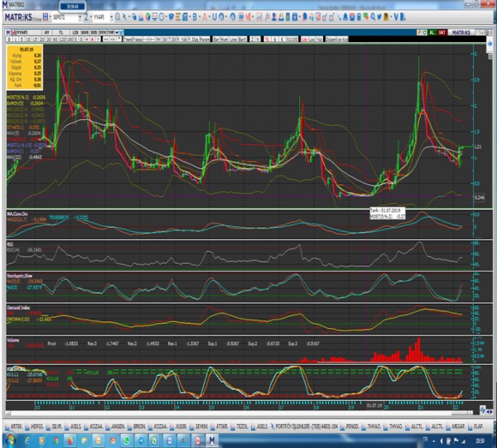Click the blue H save icon near logo
This screenshot has height=448, width=497.
46,17
